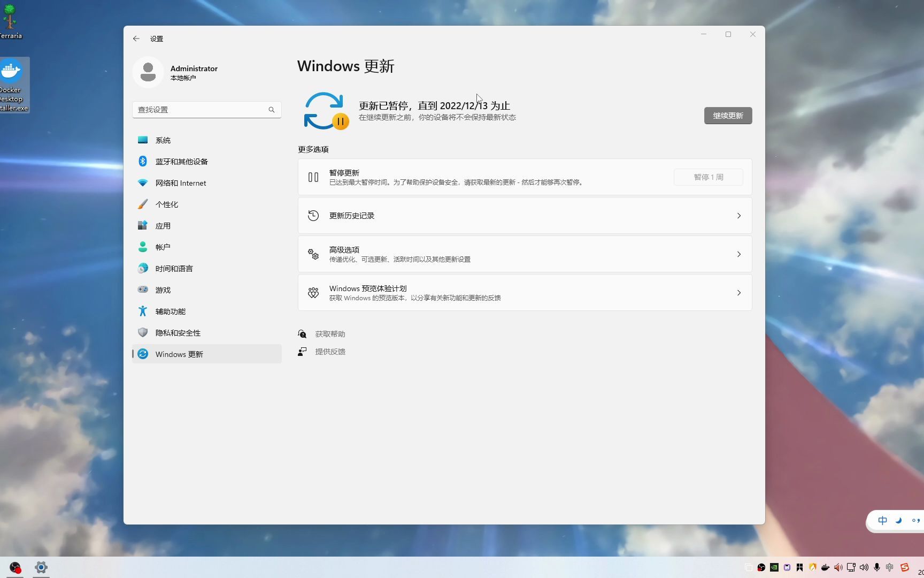
Task: Click the 高级选项 gears icon
Action: [x=313, y=254]
